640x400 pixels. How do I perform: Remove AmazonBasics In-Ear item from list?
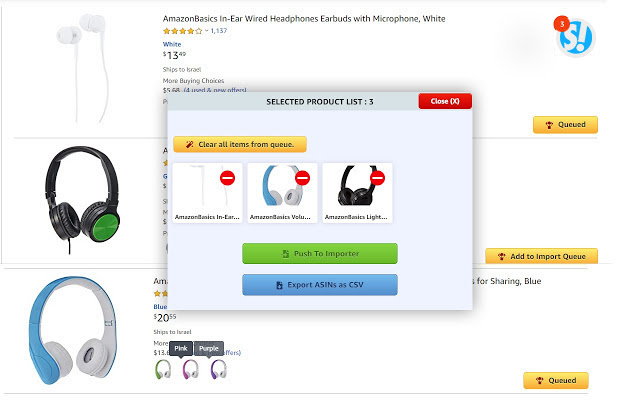[x=227, y=178]
